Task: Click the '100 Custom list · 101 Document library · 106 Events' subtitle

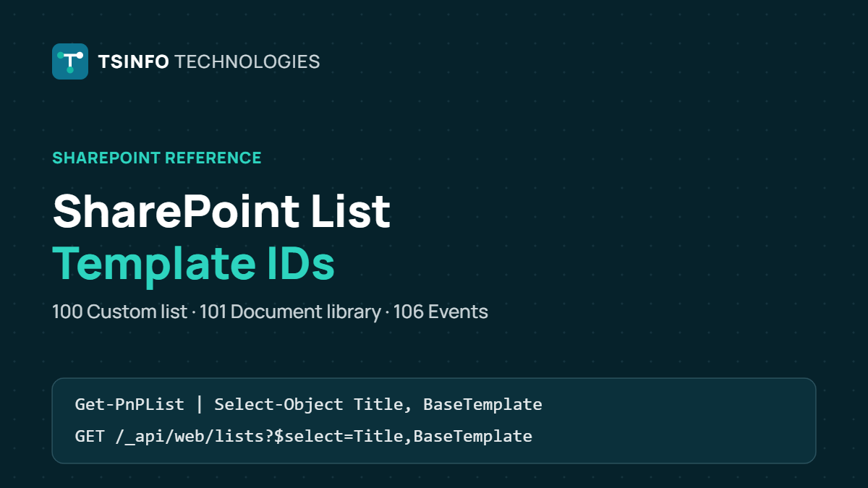Action: click(x=270, y=312)
